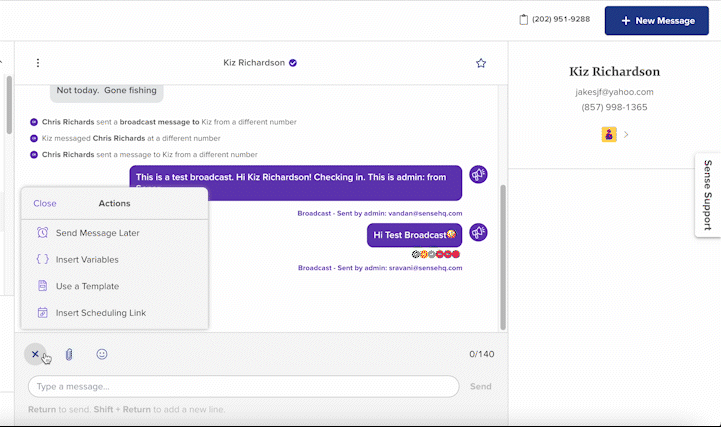Click the clock icon for Send Message Later
This screenshot has height=427, width=721.
pyautogui.click(x=42, y=233)
